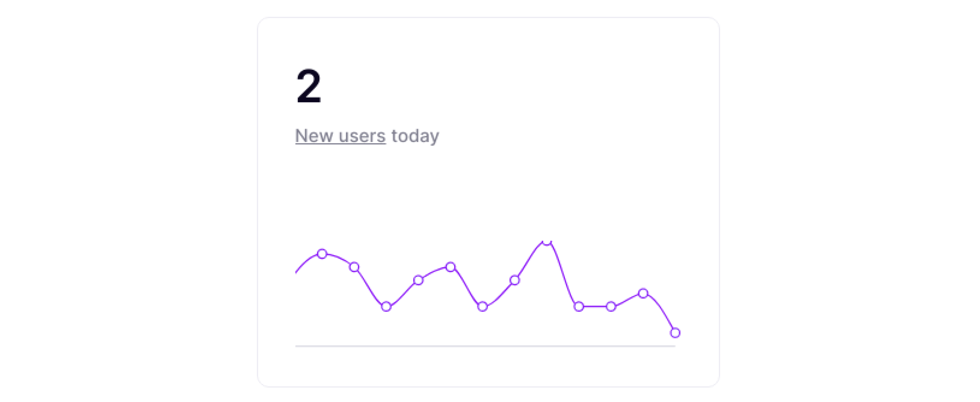Click the third data point, the first dip
This screenshot has width=980, height=402.
coord(386,306)
